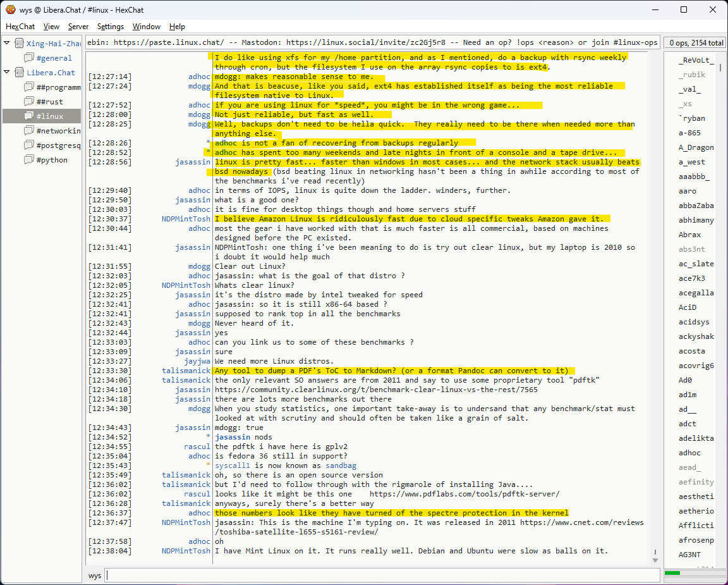
Task: Click the channel icon beside #networking
Action: (x=29, y=131)
